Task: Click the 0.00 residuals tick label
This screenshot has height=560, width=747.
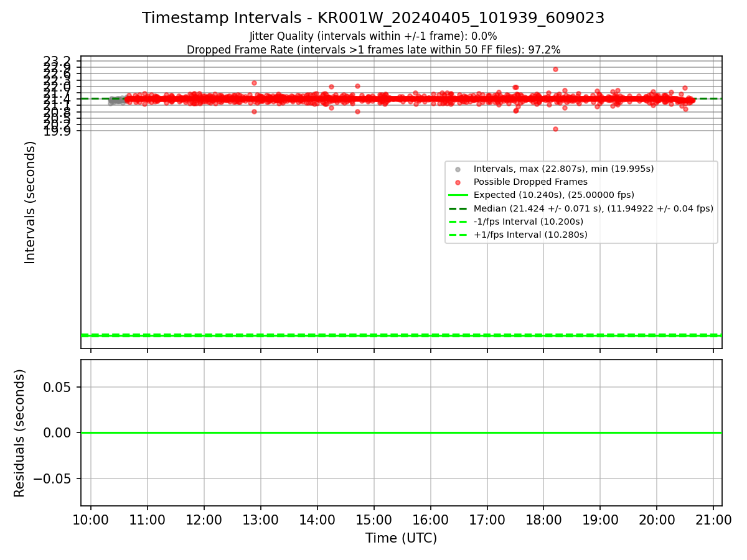Action: [59, 433]
